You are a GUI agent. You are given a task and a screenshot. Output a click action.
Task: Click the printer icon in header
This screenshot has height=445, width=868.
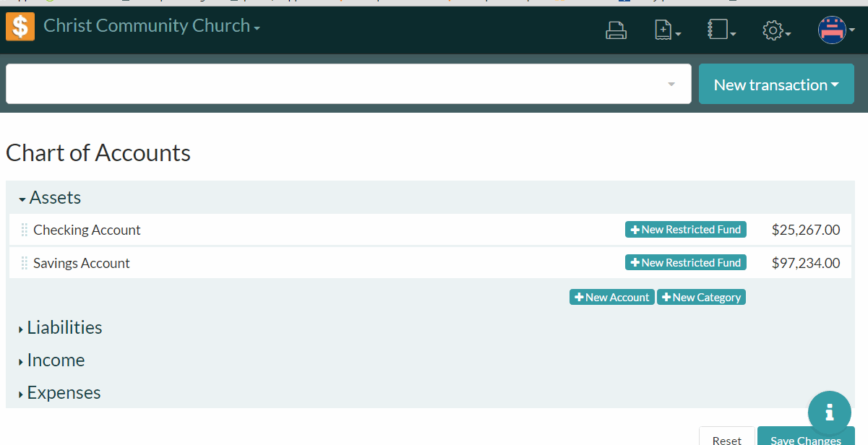[x=616, y=30]
